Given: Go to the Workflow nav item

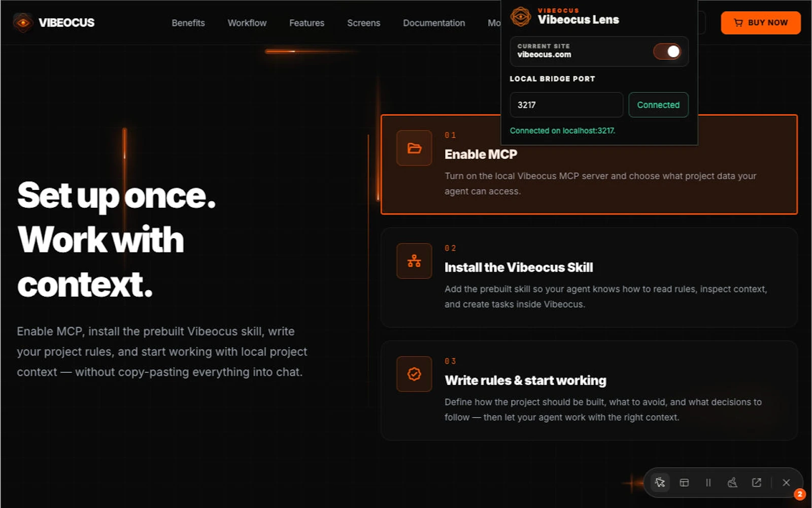Looking at the screenshot, I should [x=247, y=23].
